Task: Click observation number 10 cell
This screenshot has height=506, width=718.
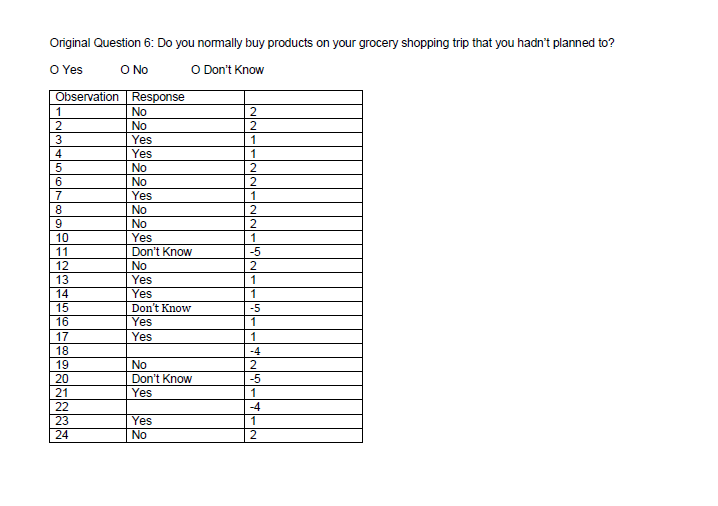Action: (88, 238)
